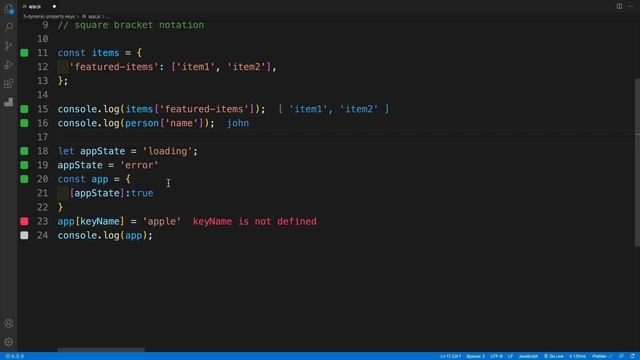Click the breadcrumb ellipsis symbol item
Screen dimensions: 640x360
(108, 17)
